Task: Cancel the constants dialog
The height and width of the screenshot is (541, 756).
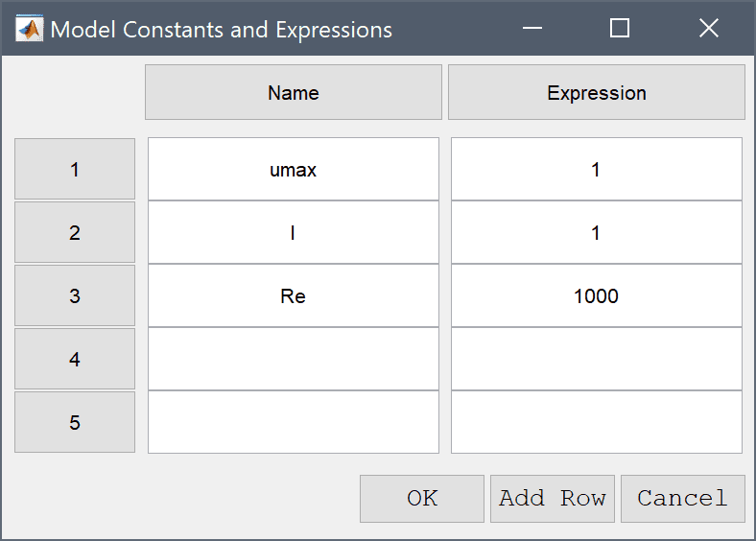Action: point(683,499)
